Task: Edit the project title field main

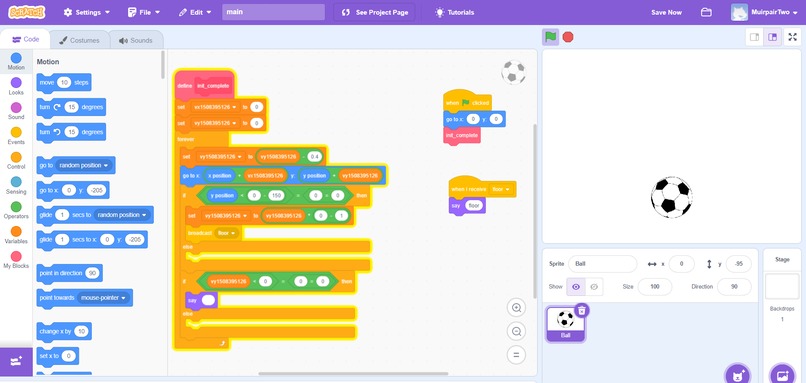Action: point(273,12)
